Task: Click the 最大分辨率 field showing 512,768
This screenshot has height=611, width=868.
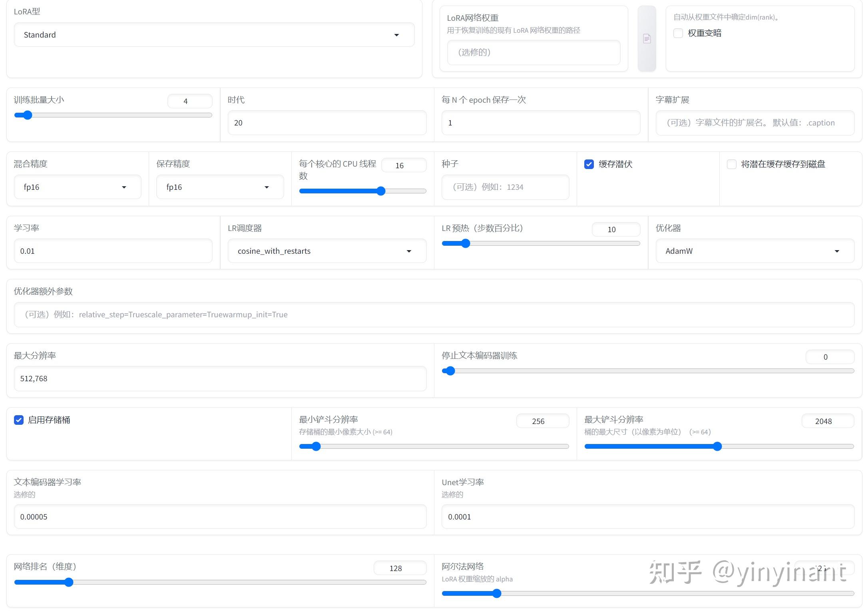Action: tap(220, 378)
